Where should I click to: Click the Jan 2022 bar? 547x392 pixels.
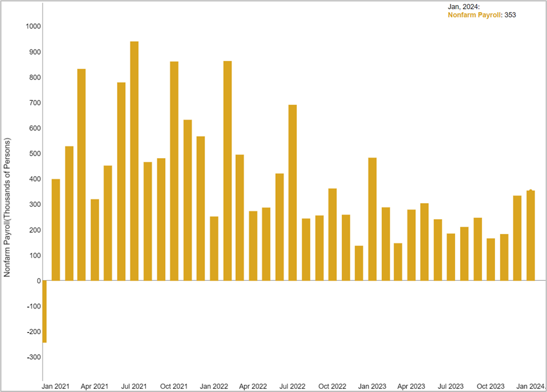[214, 249]
